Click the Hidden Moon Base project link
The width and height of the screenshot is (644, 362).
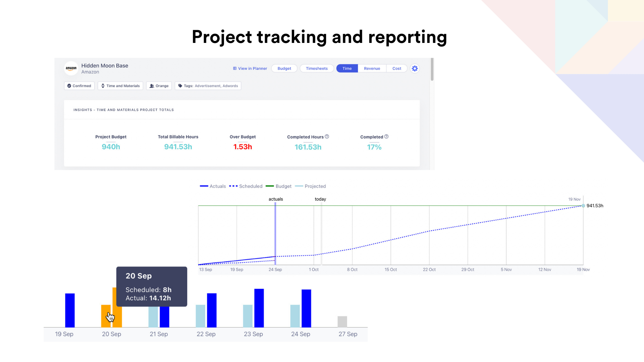(105, 65)
